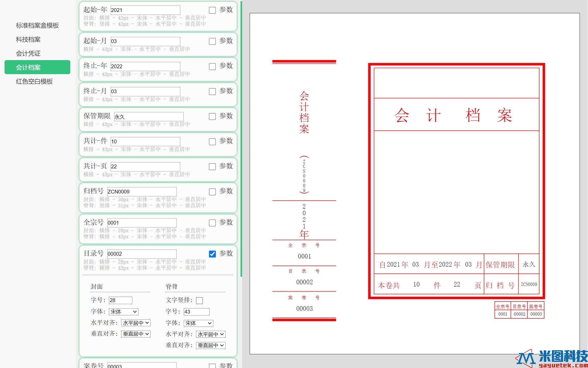Open 封面 垂直对齐 dropdown

pos(136,334)
